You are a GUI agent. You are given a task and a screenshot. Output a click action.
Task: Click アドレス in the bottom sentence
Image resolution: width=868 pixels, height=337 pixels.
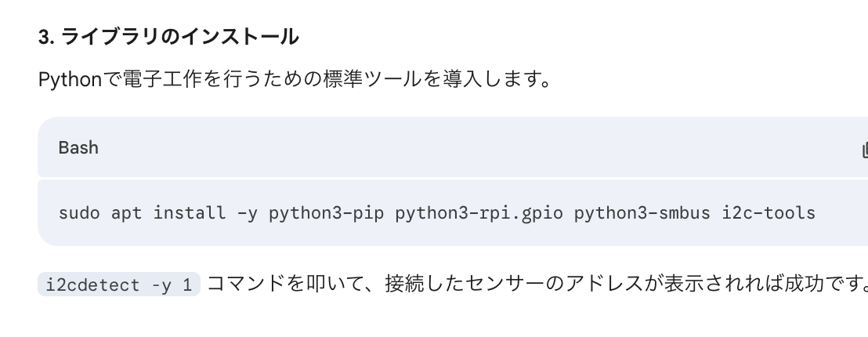point(603,284)
